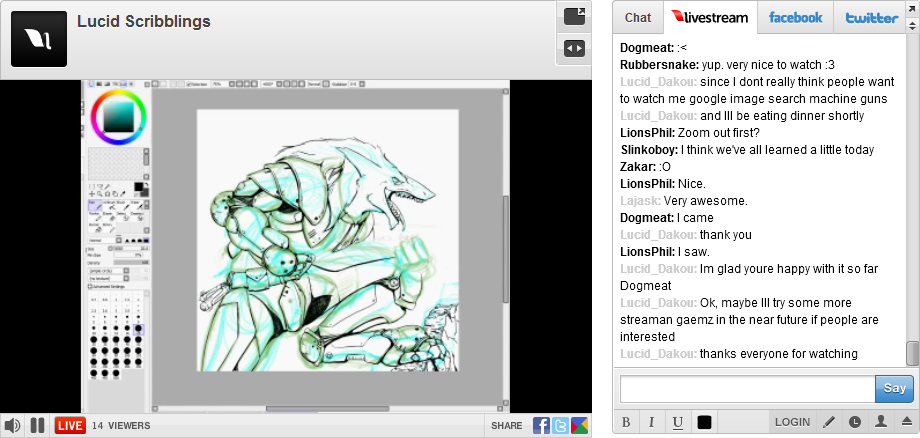Share the stream on Twitter

tap(560, 425)
